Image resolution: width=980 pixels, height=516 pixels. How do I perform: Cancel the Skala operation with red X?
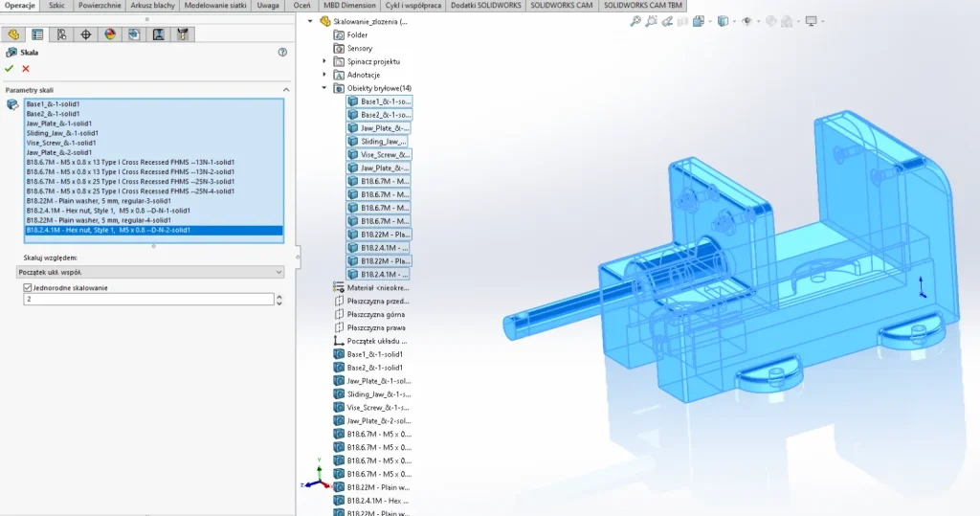26,68
